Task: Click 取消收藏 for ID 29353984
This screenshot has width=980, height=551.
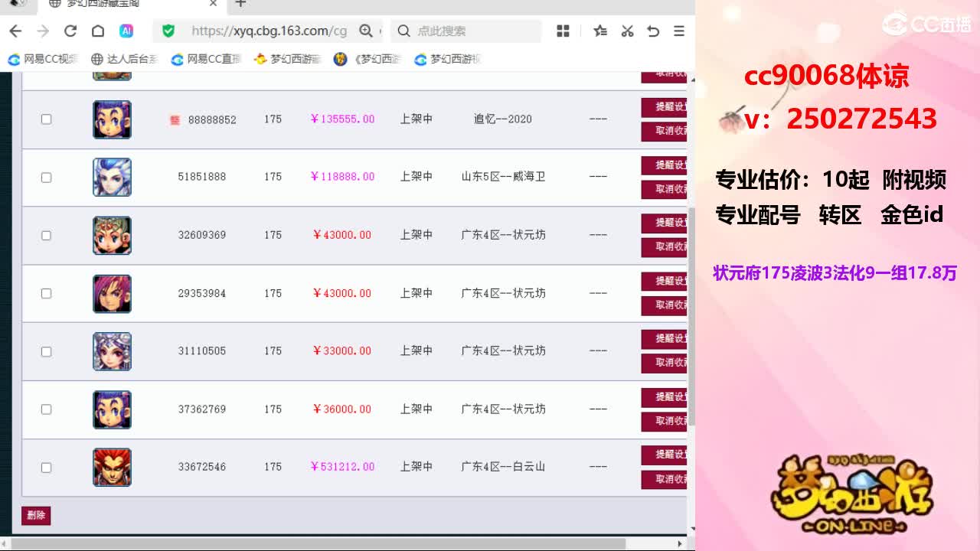Action: (664, 305)
